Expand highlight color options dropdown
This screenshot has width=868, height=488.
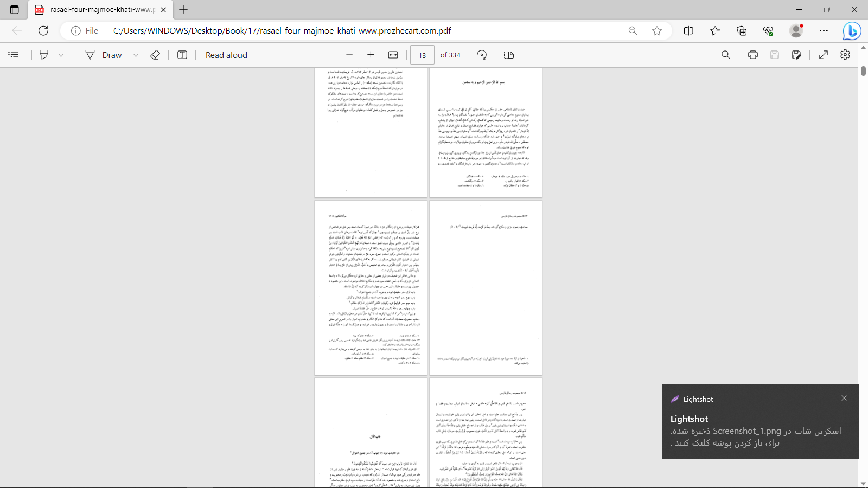click(61, 55)
